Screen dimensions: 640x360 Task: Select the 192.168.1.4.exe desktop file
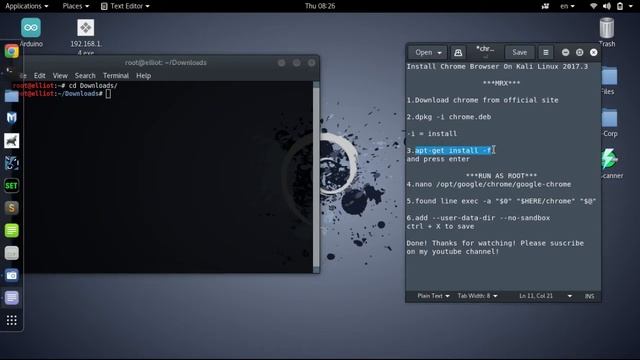click(x=86, y=37)
